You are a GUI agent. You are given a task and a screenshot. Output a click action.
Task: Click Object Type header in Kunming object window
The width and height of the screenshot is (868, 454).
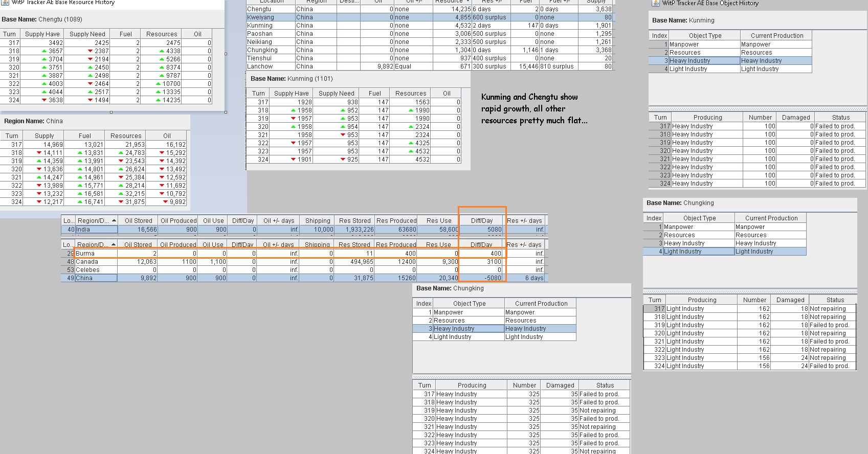click(x=705, y=36)
